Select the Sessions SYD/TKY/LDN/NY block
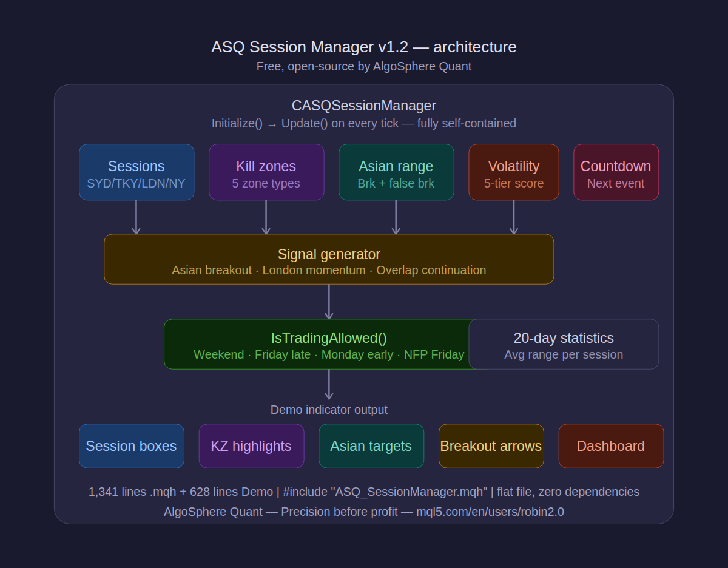 pos(136,172)
